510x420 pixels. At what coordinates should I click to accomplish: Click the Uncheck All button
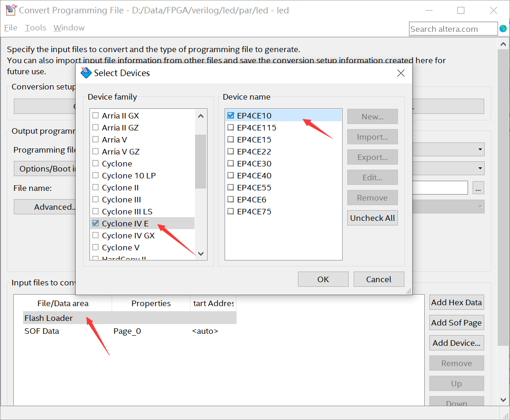[x=373, y=218]
